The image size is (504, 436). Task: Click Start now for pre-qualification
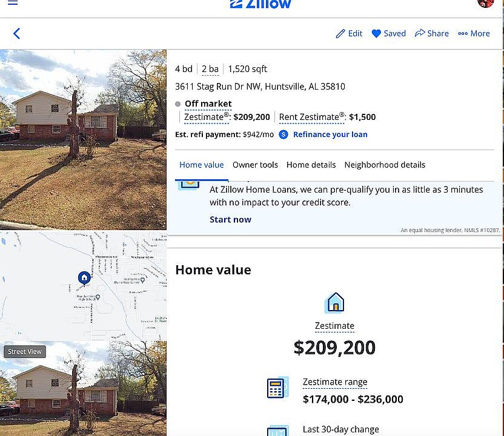point(230,219)
